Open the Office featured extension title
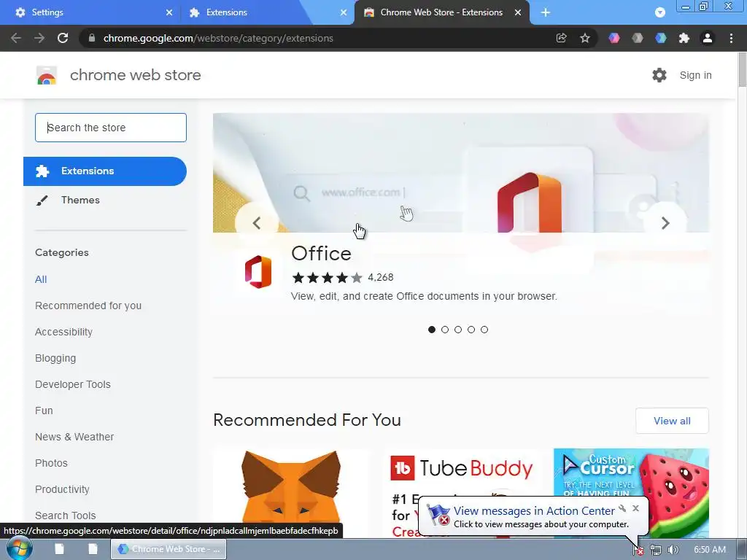The image size is (747, 560). 321,253
